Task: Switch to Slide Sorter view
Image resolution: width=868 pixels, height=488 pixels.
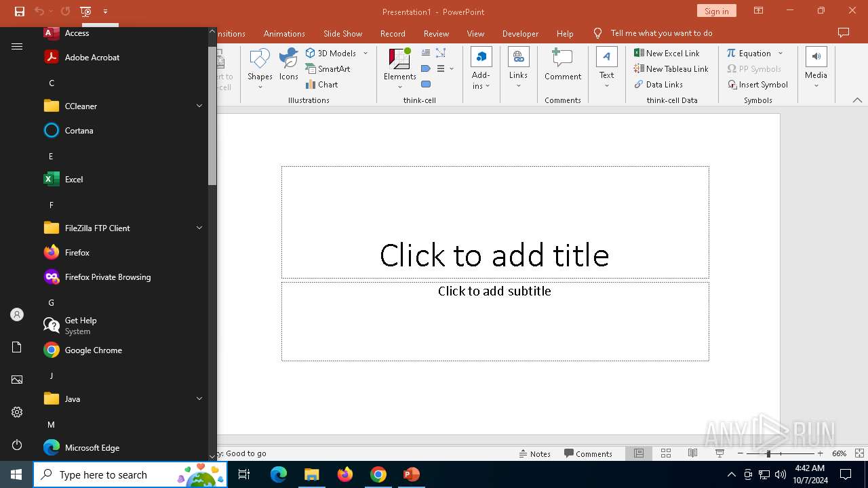Action: [x=666, y=453]
